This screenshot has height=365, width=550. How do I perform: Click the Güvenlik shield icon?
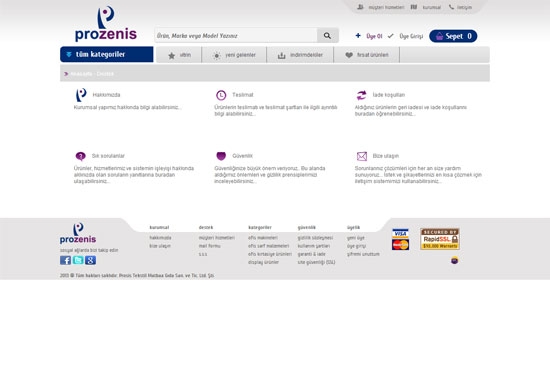tap(221, 156)
